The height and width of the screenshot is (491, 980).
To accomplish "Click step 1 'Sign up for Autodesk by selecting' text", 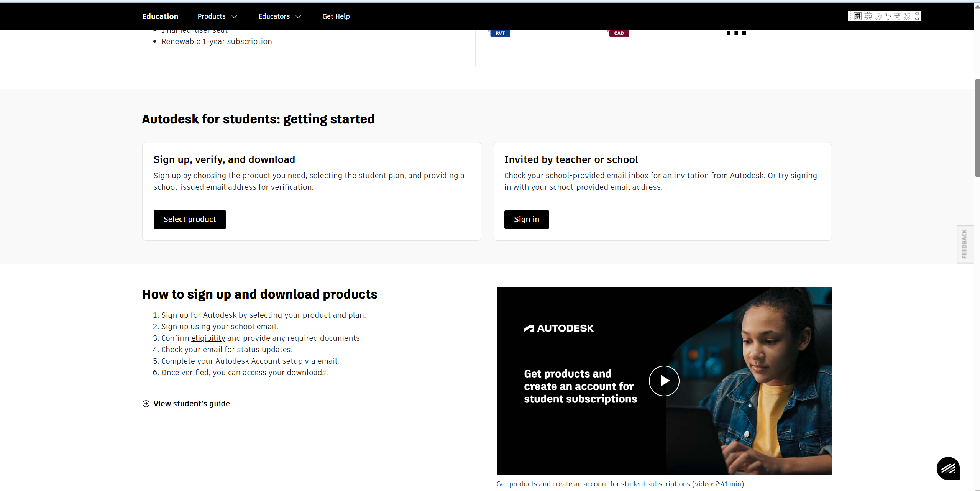I will click(x=264, y=315).
